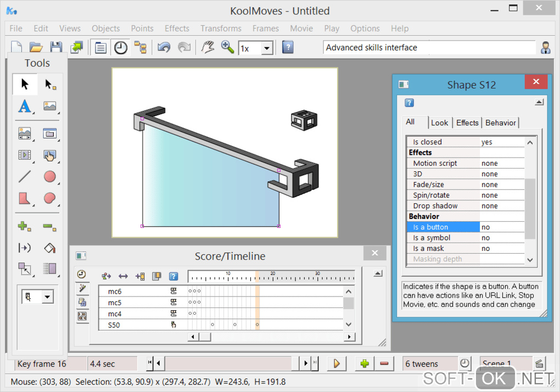
Task: Open the dropdown at bottom of Tools panel
Action: pos(47,296)
